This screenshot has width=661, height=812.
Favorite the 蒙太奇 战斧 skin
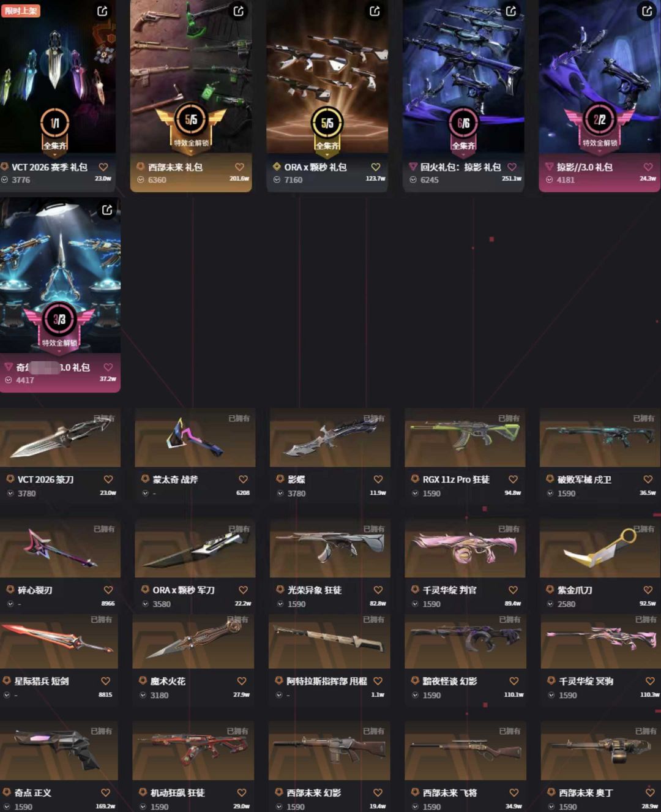coord(243,479)
